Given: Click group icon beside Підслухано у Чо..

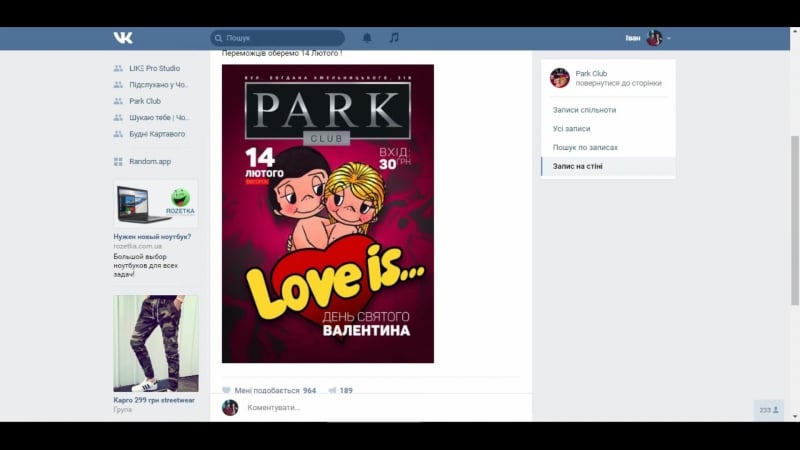Looking at the screenshot, I should [118, 85].
